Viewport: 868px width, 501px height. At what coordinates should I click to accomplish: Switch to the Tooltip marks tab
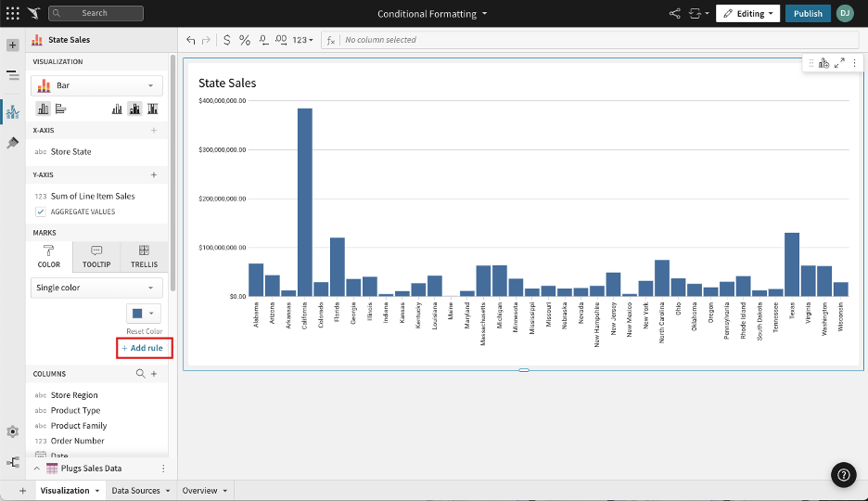point(96,256)
